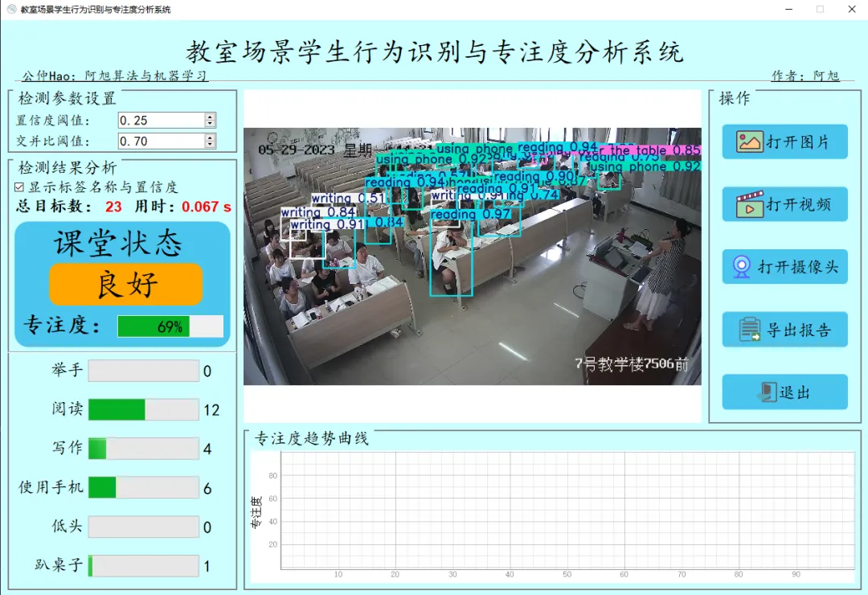Click the webcam icon on 打开摄像头 button
Viewport: 868px width, 595px height.
tap(741, 267)
